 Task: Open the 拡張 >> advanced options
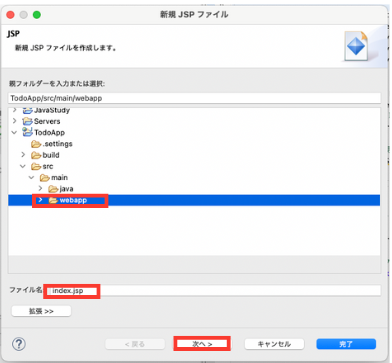click(41, 311)
